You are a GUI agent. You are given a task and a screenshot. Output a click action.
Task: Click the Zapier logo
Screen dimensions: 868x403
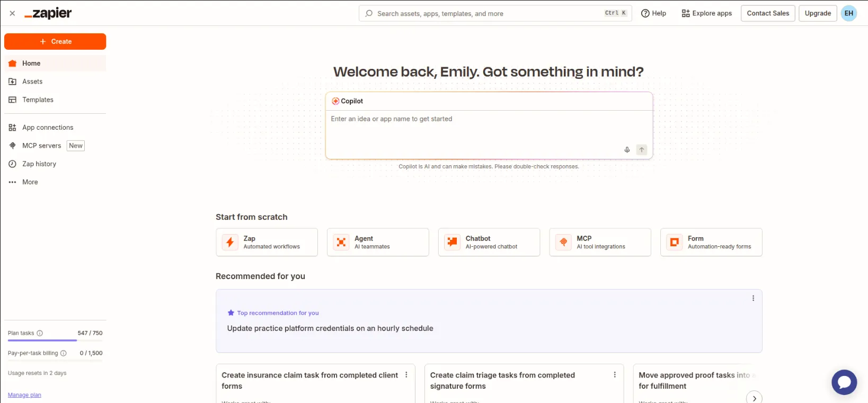48,13
